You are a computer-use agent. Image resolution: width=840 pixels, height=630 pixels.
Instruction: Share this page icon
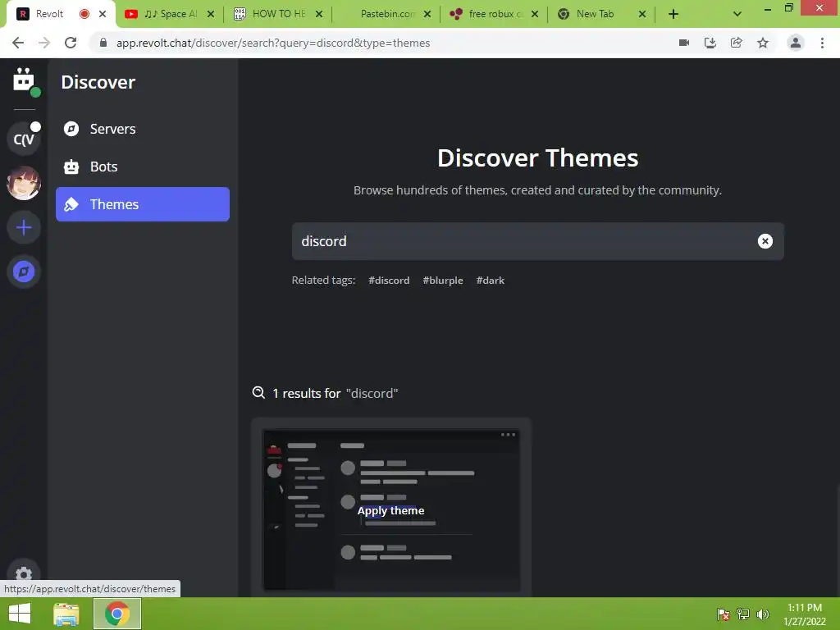pos(737,43)
